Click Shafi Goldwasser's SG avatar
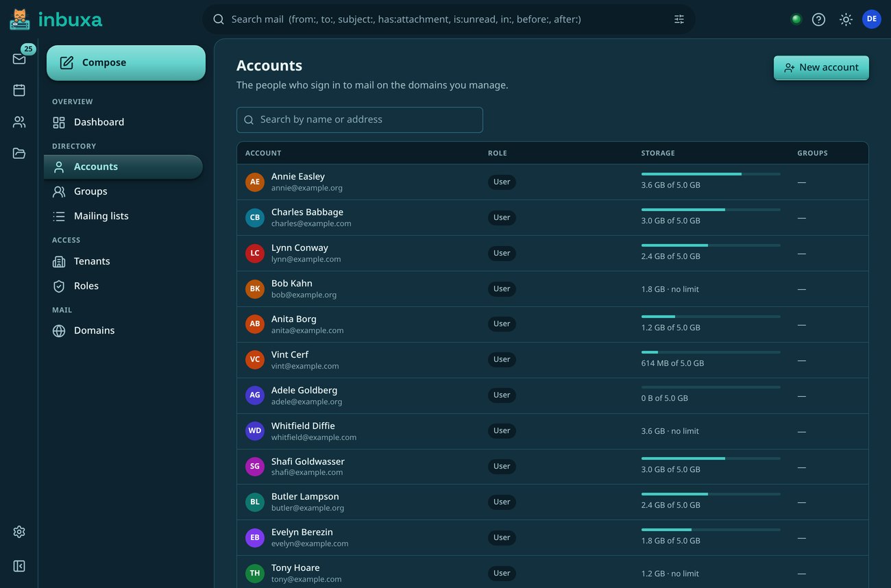This screenshot has width=891, height=588. (255, 467)
